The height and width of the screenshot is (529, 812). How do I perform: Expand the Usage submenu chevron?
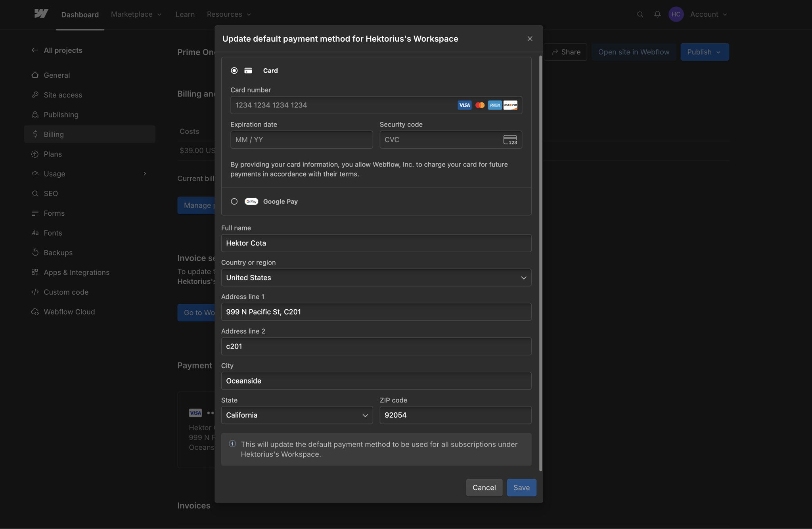tap(145, 174)
